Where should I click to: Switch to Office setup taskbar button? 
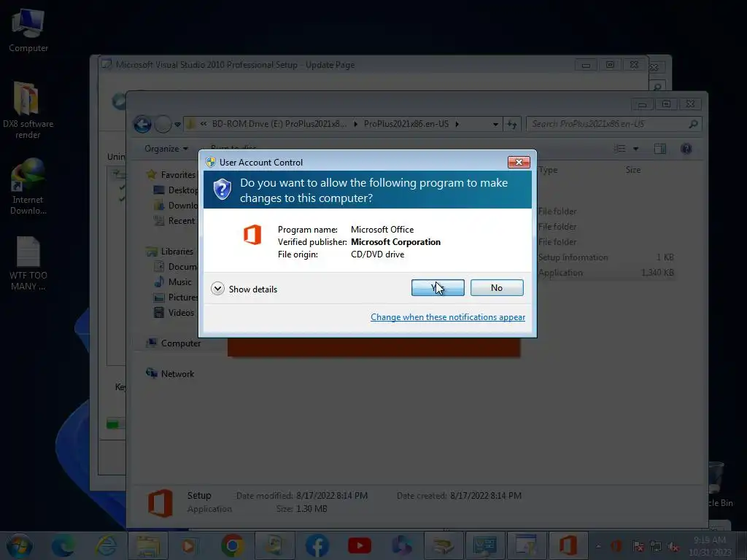(568, 545)
